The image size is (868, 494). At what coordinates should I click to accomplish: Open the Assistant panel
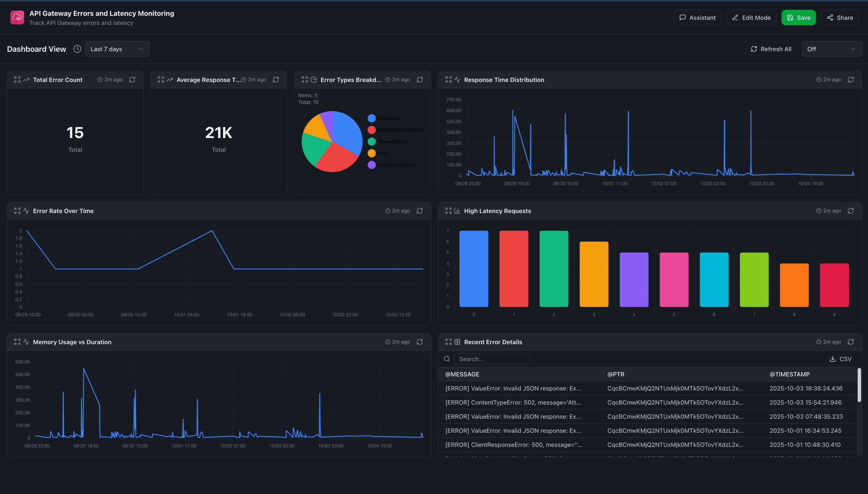tap(697, 17)
